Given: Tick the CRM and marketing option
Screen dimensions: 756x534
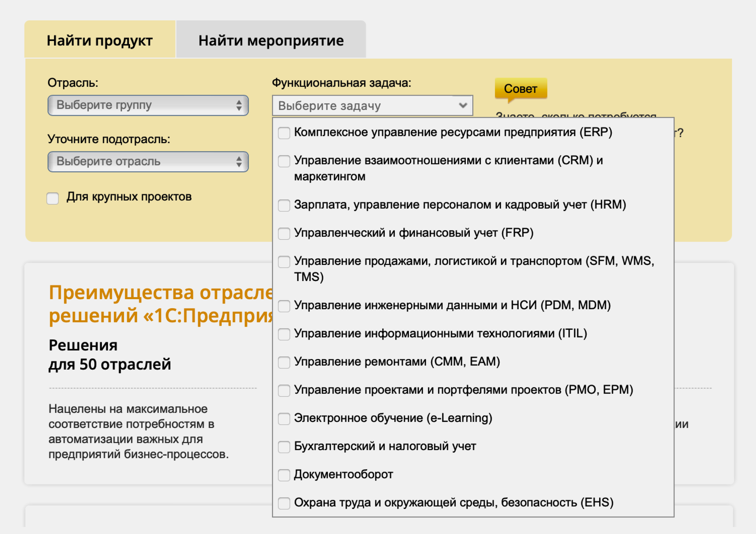Looking at the screenshot, I should [x=284, y=161].
